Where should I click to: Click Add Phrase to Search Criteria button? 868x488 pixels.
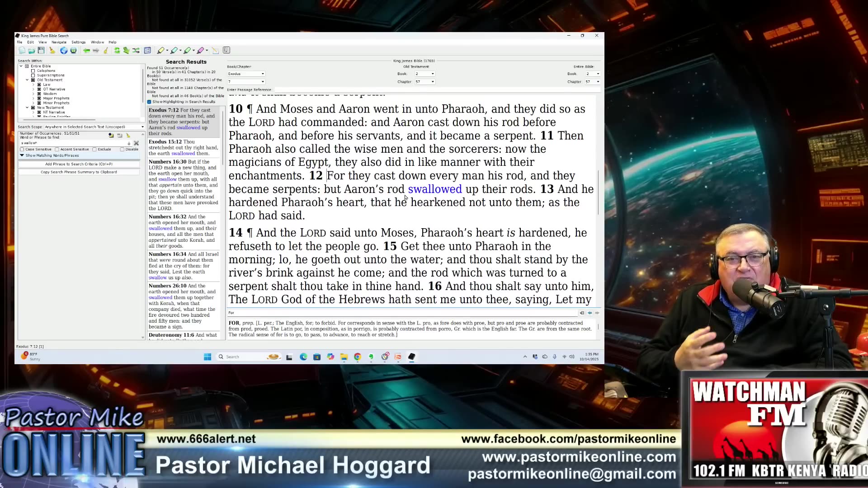[x=79, y=164]
